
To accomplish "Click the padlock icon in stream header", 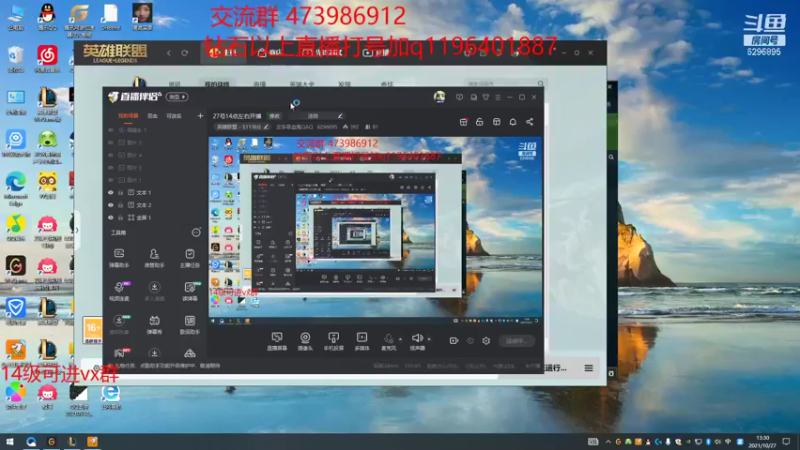I will (x=480, y=122).
